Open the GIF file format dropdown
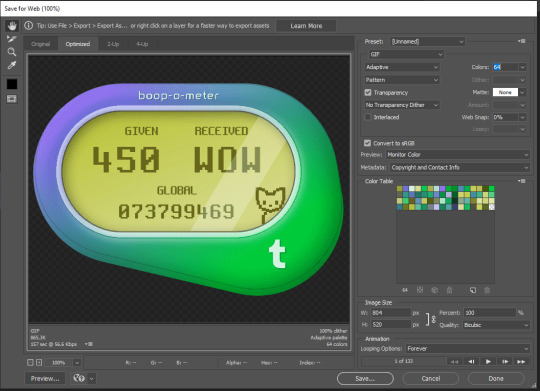The height and width of the screenshot is (391, 540). [x=406, y=54]
